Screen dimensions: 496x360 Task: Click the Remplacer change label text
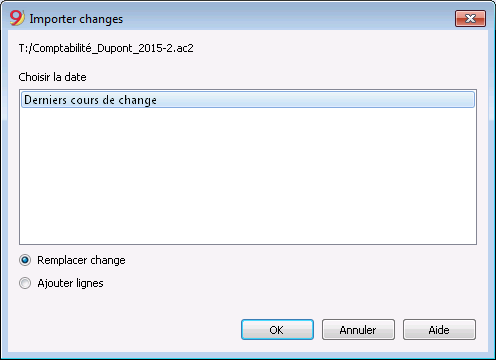[81, 260]
